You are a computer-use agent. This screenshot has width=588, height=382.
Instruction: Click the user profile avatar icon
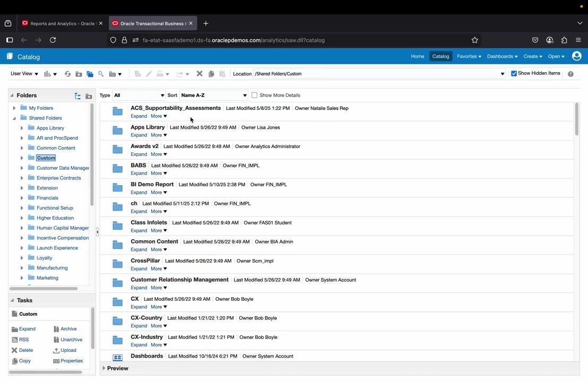point(577,56)
